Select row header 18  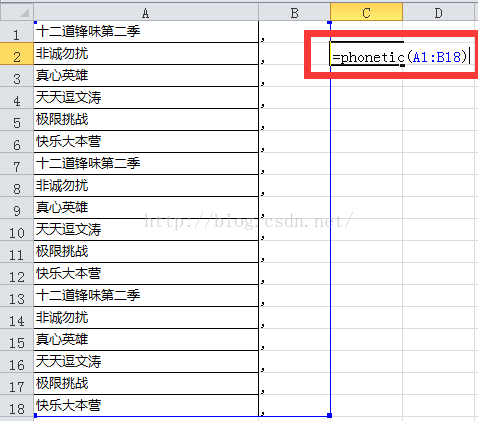click(x=17, y=406)
